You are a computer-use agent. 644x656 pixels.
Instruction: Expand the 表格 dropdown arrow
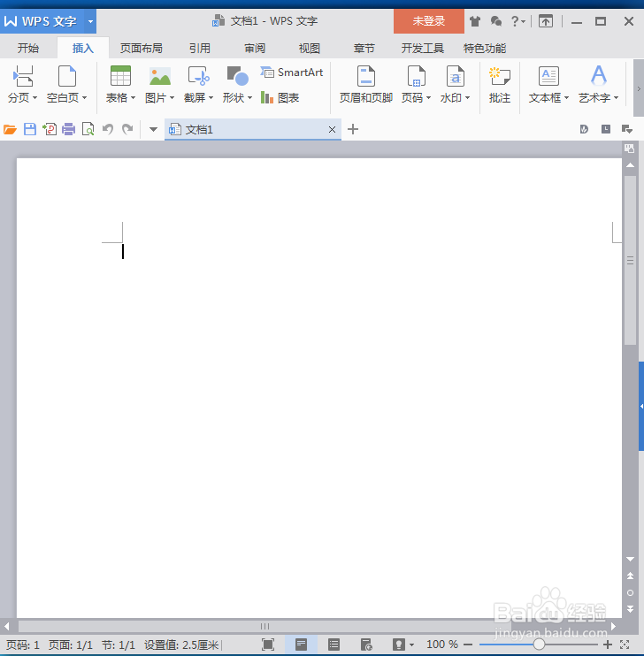click(x=134, y=98)
